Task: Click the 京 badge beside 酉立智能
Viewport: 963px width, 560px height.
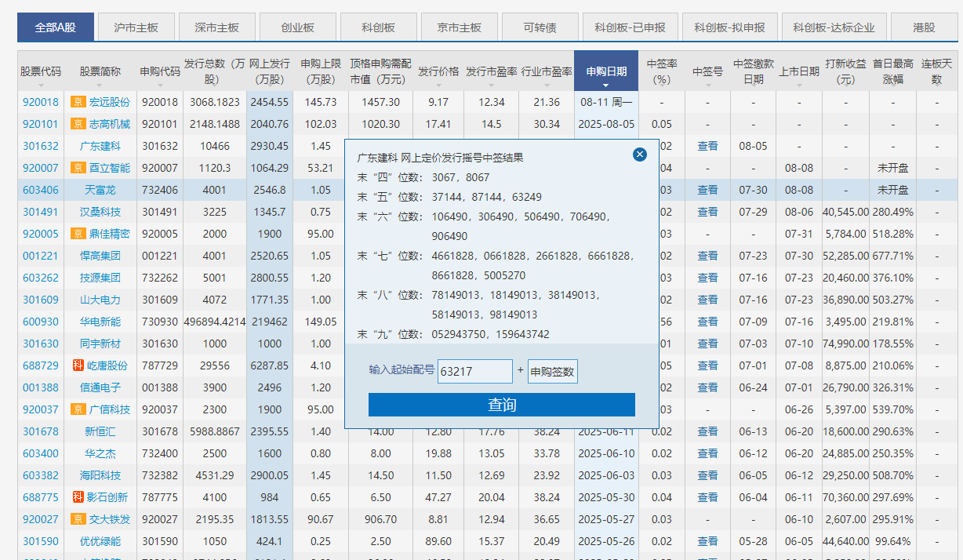Action: coord(77,168)
